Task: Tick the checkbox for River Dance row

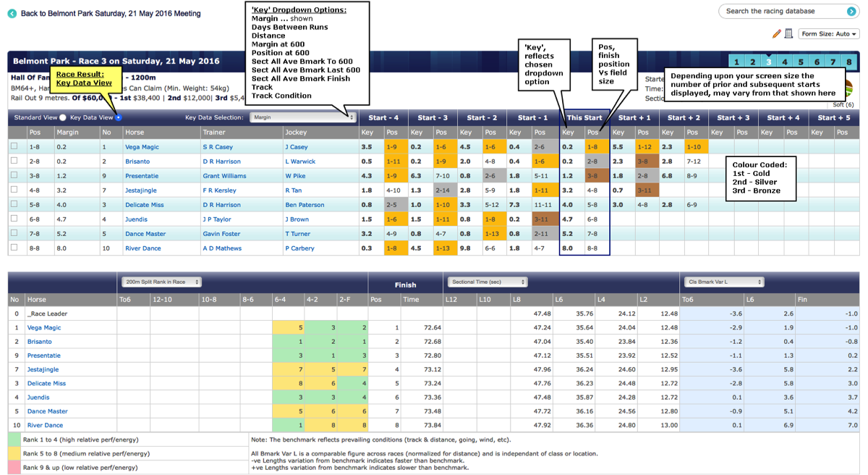Action: tap(14, 248)
